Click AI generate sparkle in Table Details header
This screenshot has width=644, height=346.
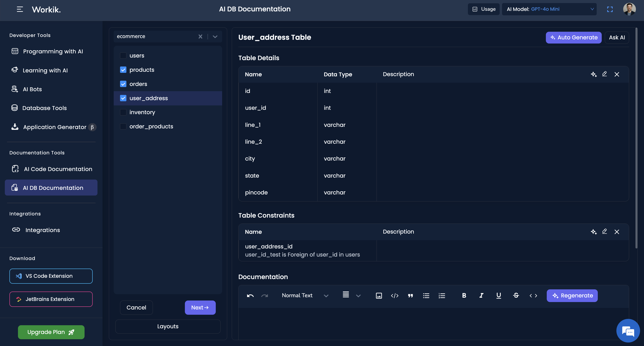click(593, 74)
